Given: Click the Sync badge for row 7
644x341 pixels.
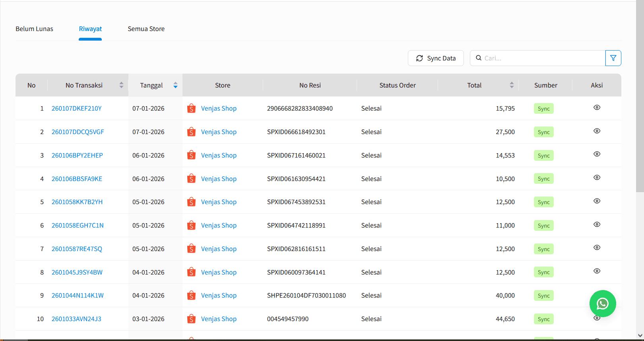Looking at the screenshot, I should 543,249.
